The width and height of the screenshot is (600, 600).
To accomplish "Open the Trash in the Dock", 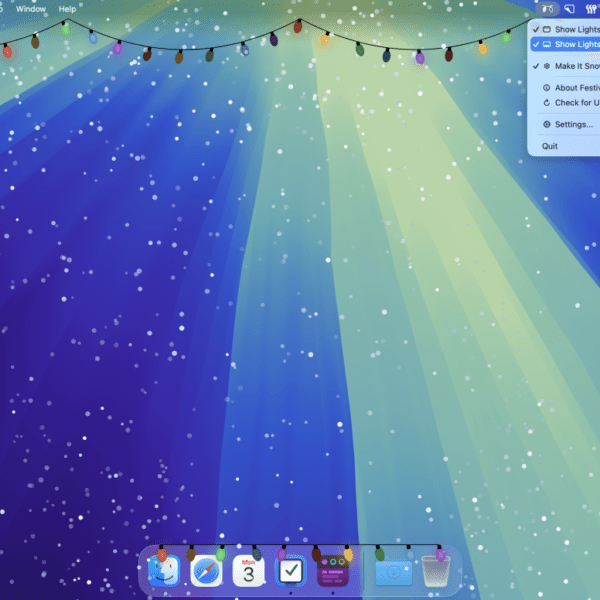I will (435, 571).
